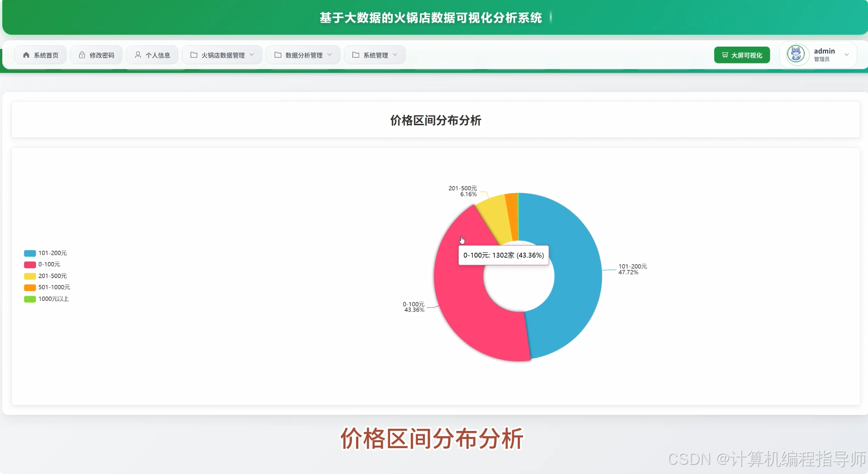Click the folder icon beside 数据分析管理
Viewport: 868px width, 474px height.
coord(278,55)
